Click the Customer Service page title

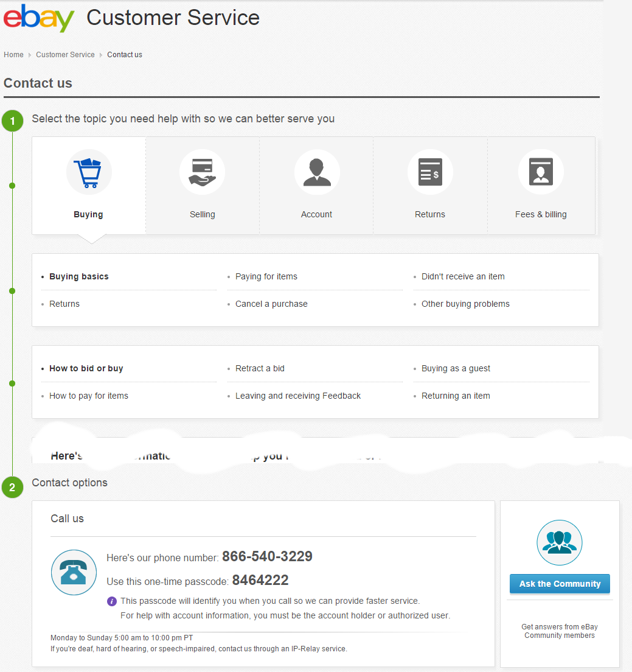click(x=173, y=18)
